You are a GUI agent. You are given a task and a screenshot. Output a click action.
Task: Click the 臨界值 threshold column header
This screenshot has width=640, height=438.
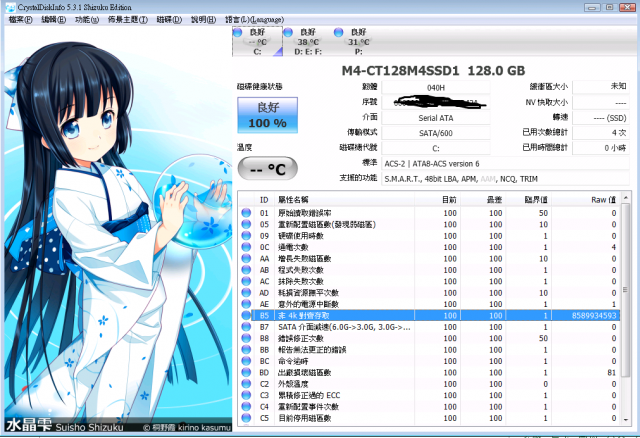[x=528, y=200]
